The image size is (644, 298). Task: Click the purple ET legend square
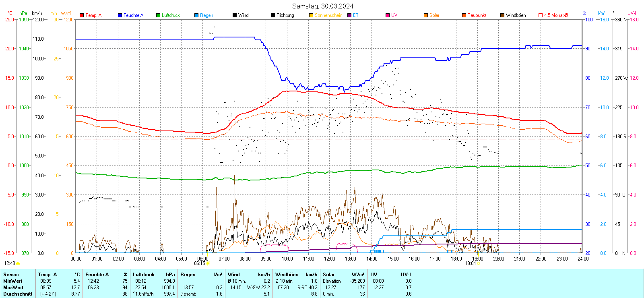click(349, 15)
